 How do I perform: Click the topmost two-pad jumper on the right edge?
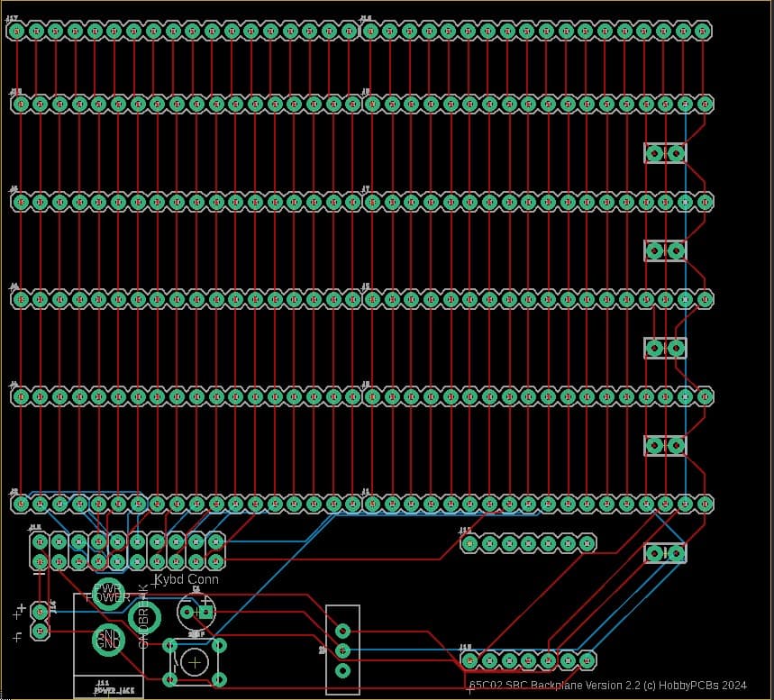point(664,153)
